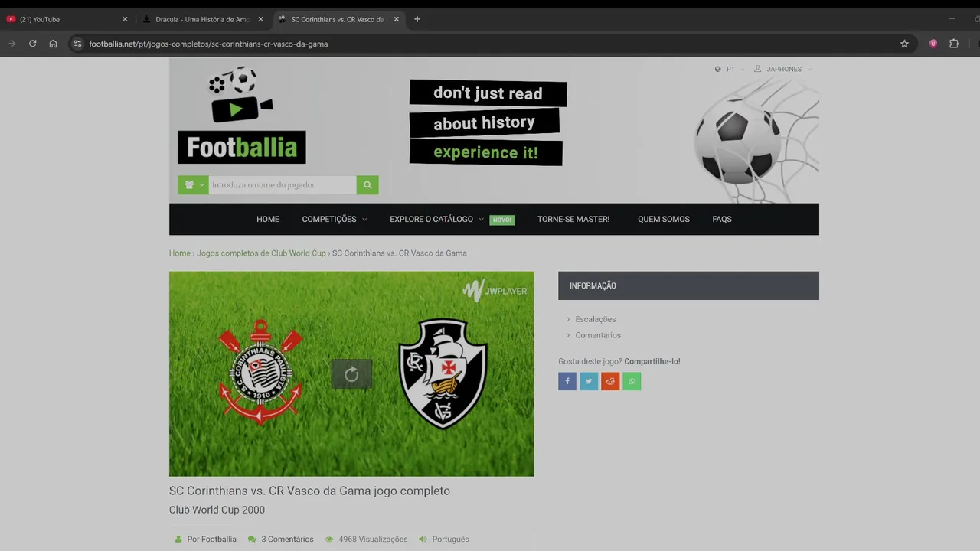The width and height of the screenshot is (980, 551).
Task: Select the SC Corinthians vs. CR Vasco tab
Action: click(338, 19)
